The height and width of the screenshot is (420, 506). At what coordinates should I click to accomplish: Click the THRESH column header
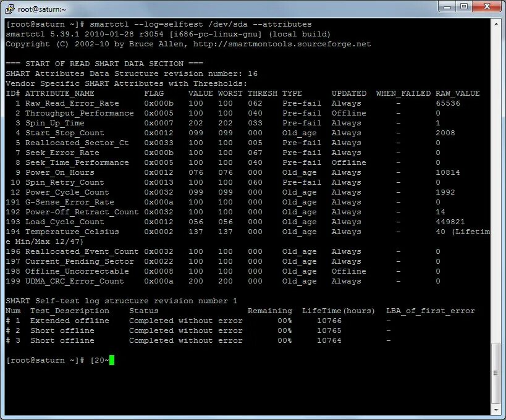[263, 93]
